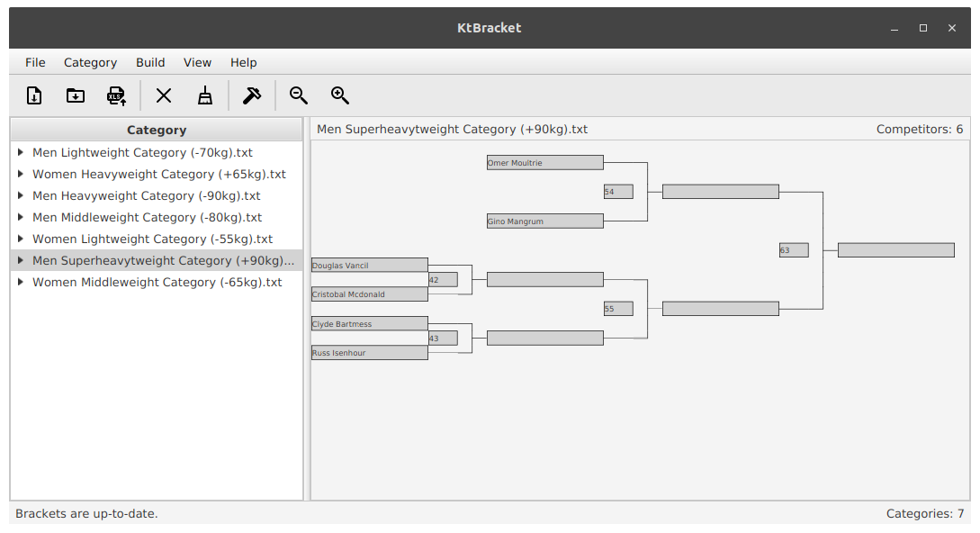Expand Women Heavyweight Category (+65kg) entry
The width and height of the screenshot is (980, 533).
19,174
